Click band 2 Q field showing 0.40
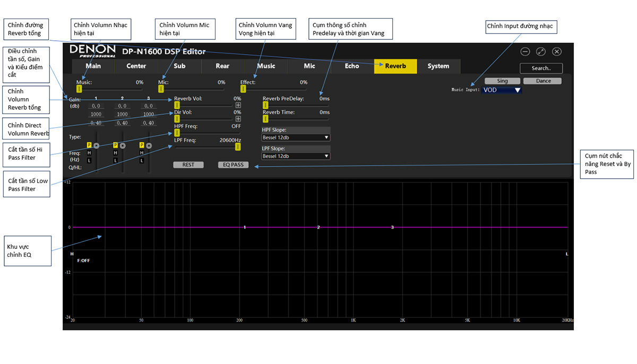 pos(123,123)
